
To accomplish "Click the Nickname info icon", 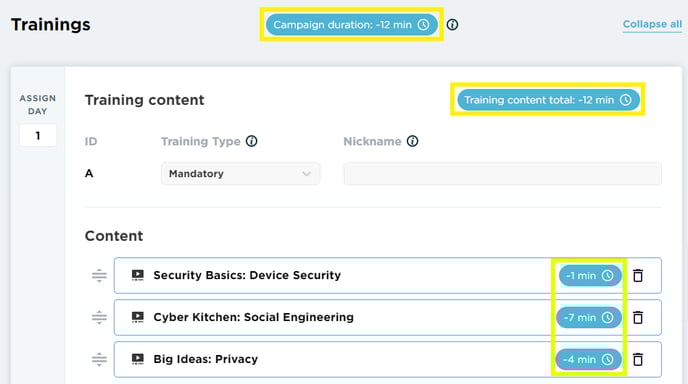I will (412, 141).
